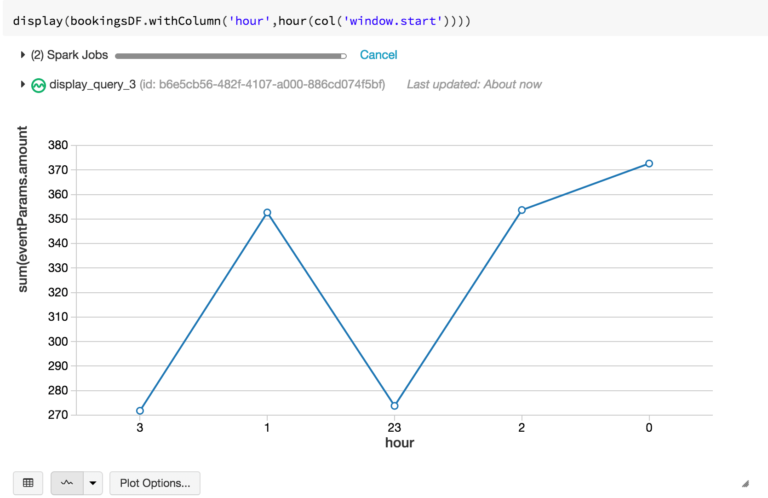Click the sum(eventParams.amount) y-axis title
The height and width of the screenshot is (498, 768).
tap(23, 209)
